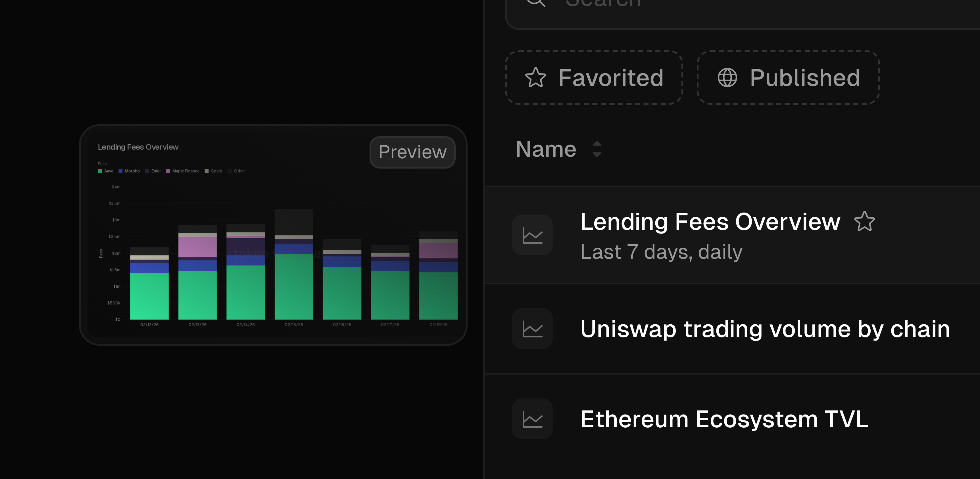Click the Preview button

pyautogui.click(x=412, y=152)
